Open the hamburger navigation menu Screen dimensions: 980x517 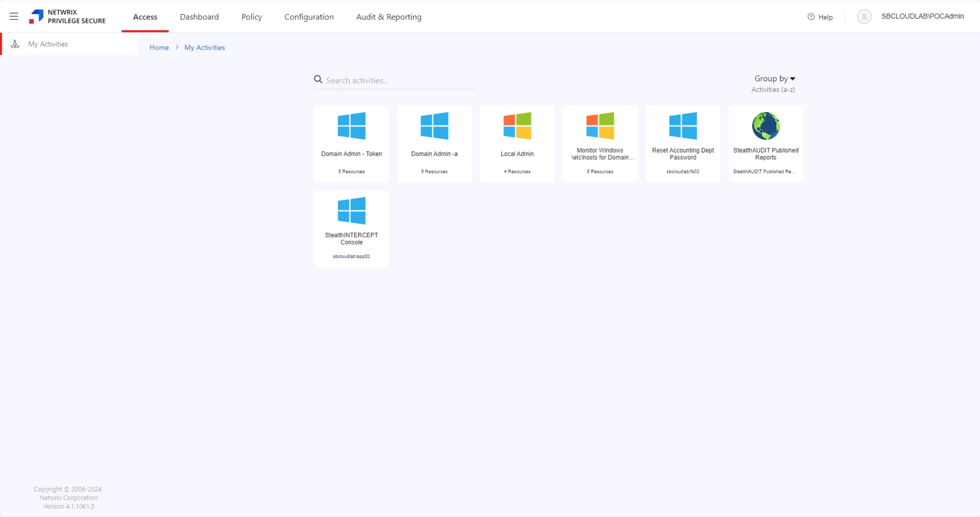(14, 16)
